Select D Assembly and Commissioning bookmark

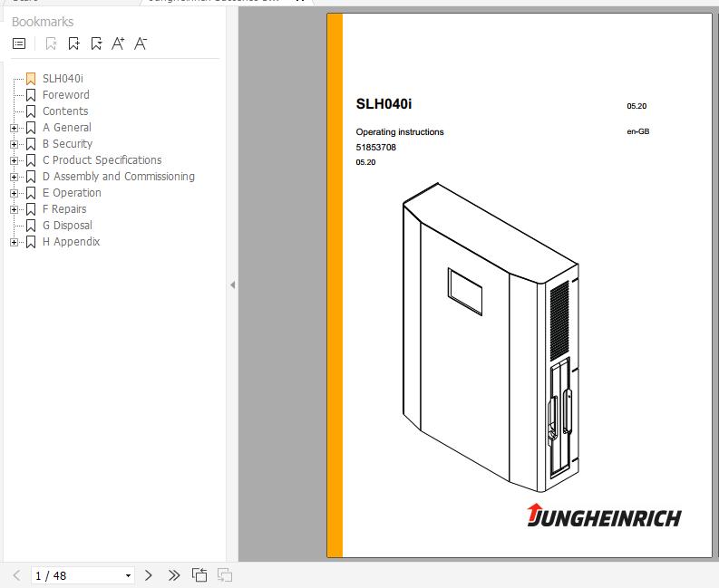(x=118, y=177)
